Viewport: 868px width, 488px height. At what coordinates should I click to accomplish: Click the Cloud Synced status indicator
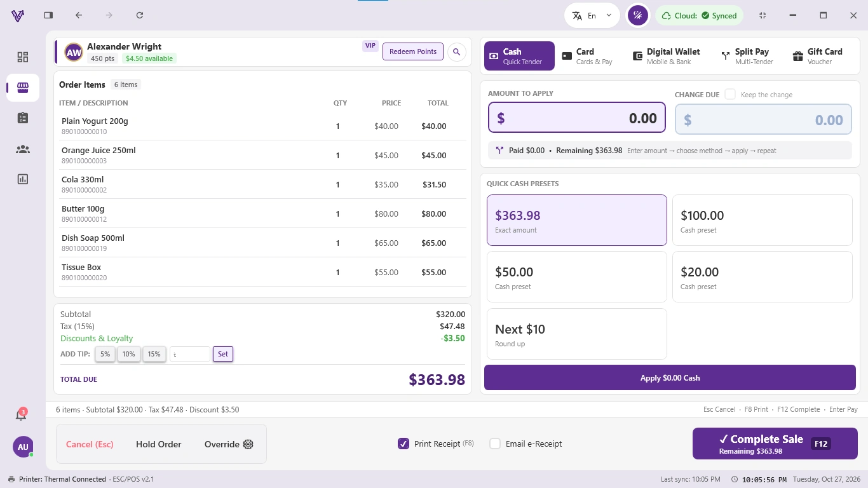coord(700,15)
